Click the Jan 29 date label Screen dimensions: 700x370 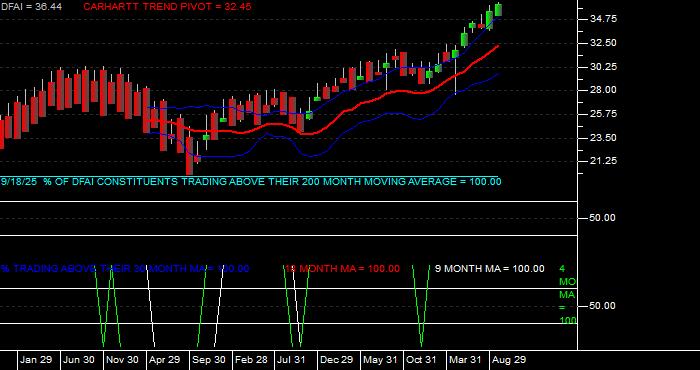[36, 360]
